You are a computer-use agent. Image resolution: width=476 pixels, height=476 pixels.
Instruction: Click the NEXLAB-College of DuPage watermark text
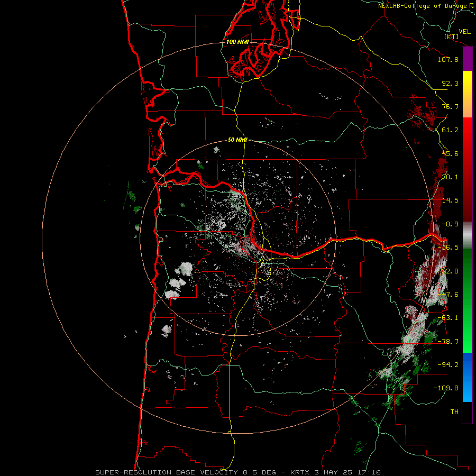click(x=427, y=6)
